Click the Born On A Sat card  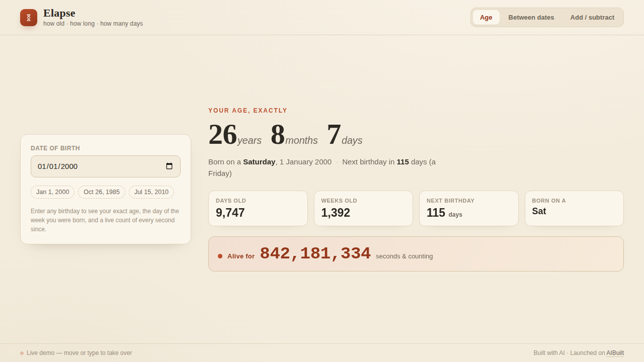574,208
